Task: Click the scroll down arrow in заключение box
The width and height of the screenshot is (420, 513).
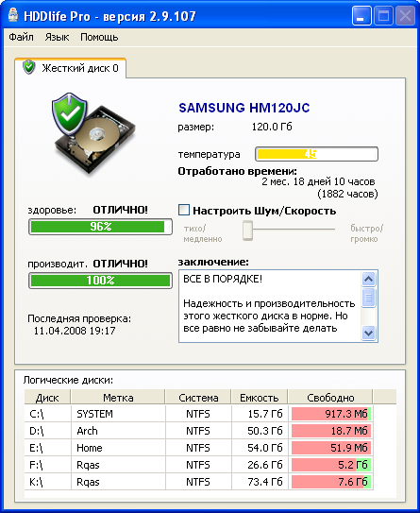Action: [368, 333]
